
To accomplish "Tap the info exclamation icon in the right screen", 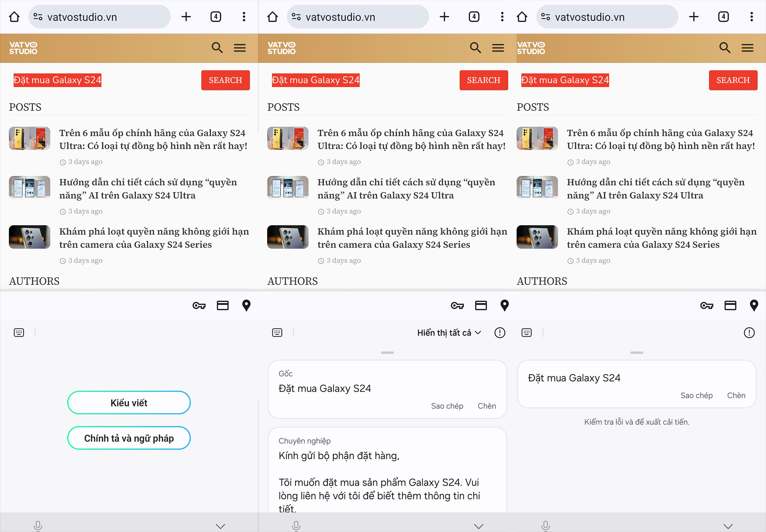I will tap(749, 333).
